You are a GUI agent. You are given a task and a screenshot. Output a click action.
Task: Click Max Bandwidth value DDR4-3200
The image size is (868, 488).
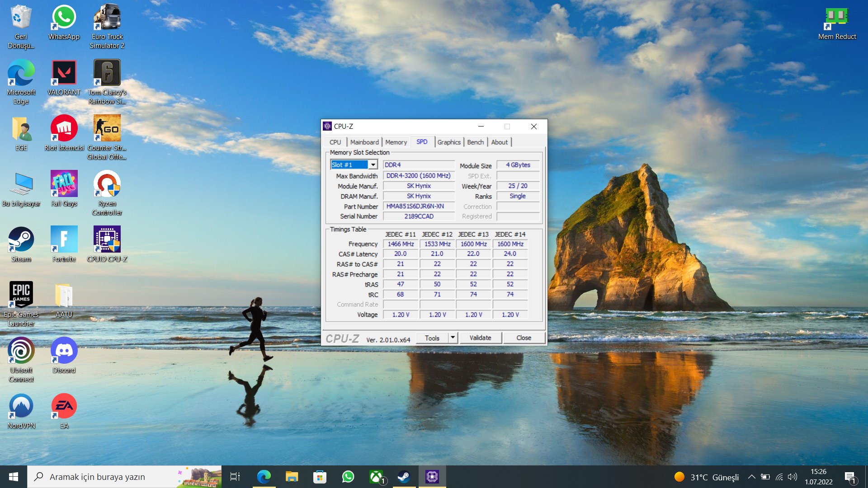(x=419, y=176)
